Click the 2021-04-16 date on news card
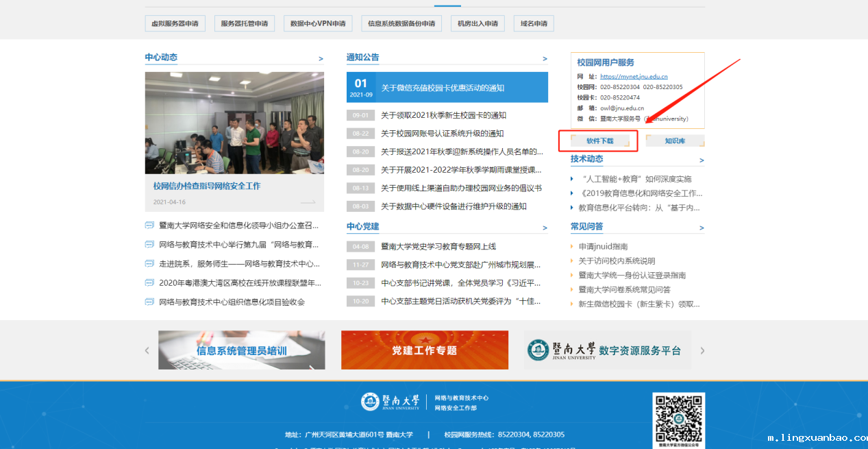Image resolution: width=868 pixels, height=449 pixels. 169,202
